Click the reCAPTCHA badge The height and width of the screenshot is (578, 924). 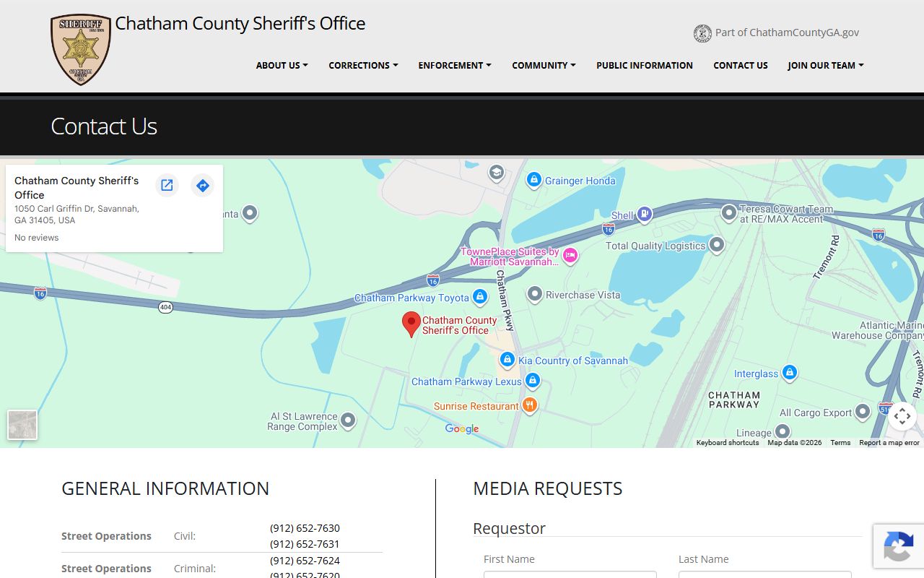[x=898, y=545]
